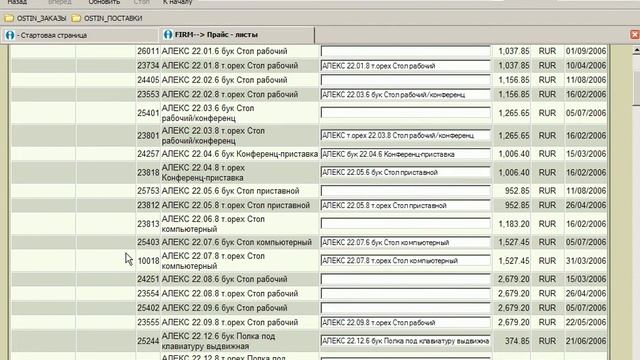The image size is (640, 360).
Task: Click the input field in row 10018
Action: [x=405, y=261]
